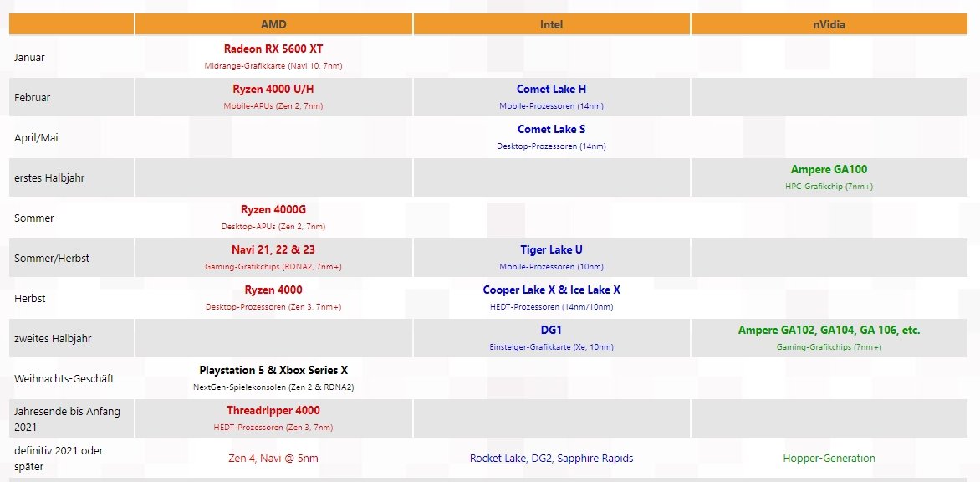Select Navi 21, 22 & 23 entry
Image resolution: width=980 pixels, height=482 pixels.
pyautogui.click(x=273, y=249)
